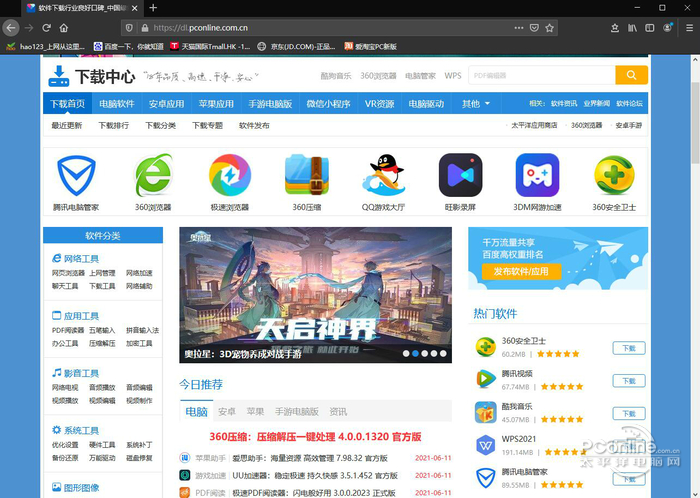The image size is (700, 498).
Task: Click the 天启神界 banner image
Action: coord(316,295)
